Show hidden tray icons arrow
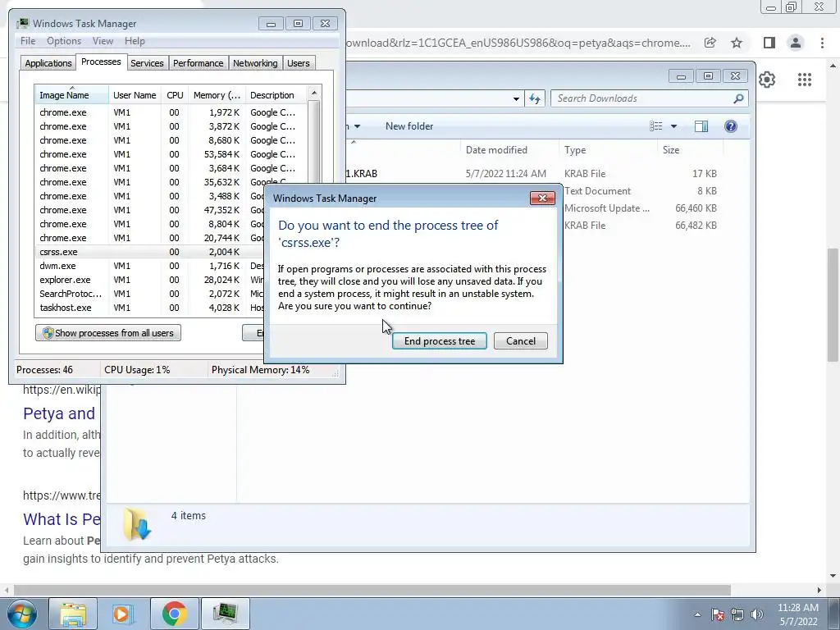Viewport: 840px width, 630px height. click(x=697, y=614)
